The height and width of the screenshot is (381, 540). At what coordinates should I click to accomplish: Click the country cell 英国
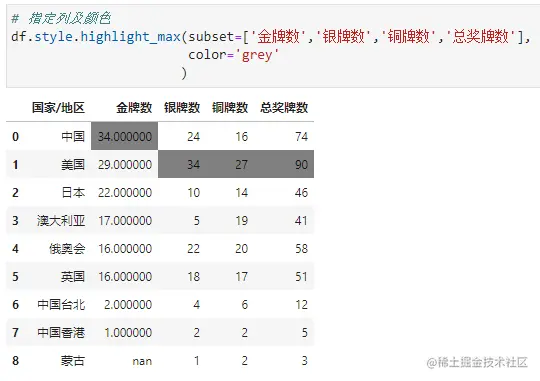coord(73,276)
